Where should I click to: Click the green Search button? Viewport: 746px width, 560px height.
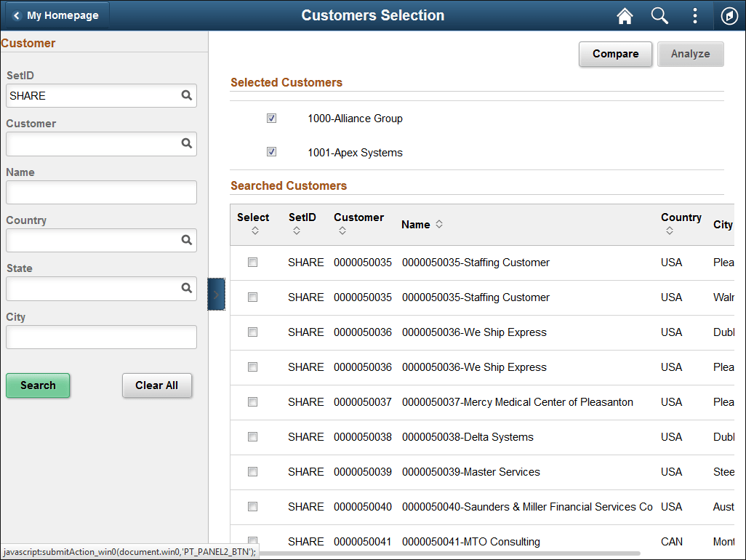(x=37, y=385)
